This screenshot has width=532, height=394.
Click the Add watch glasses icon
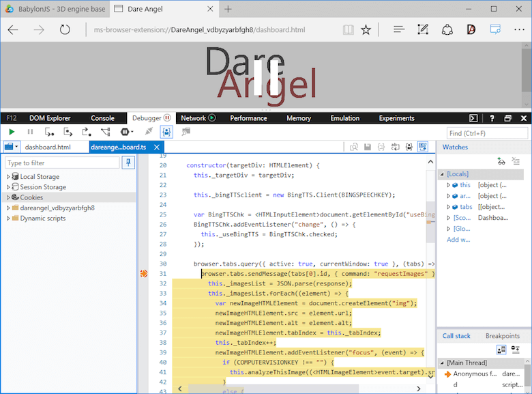tap(501, 161)
